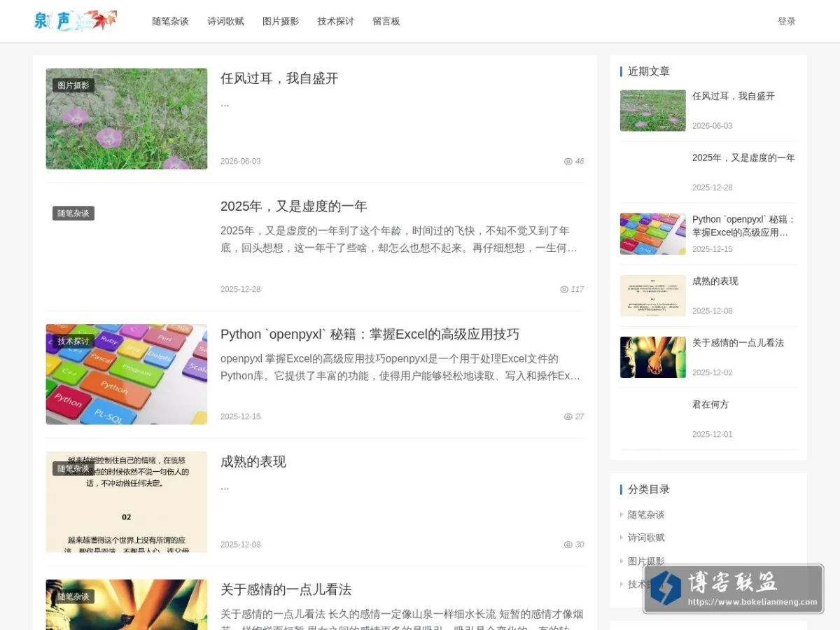
Task: Click the 泉声 site logo
Action: pos(75,21)
